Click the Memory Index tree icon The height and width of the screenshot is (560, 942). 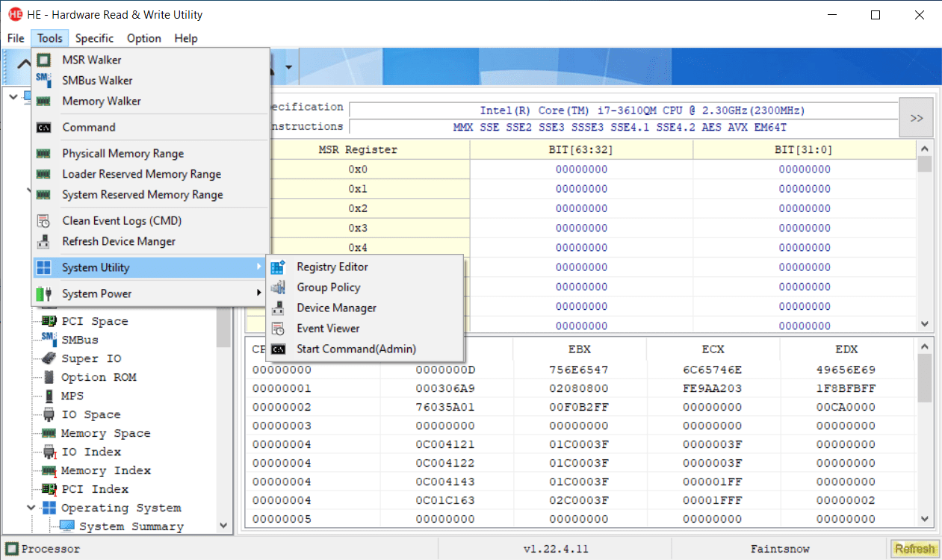(x=49, y=470)
